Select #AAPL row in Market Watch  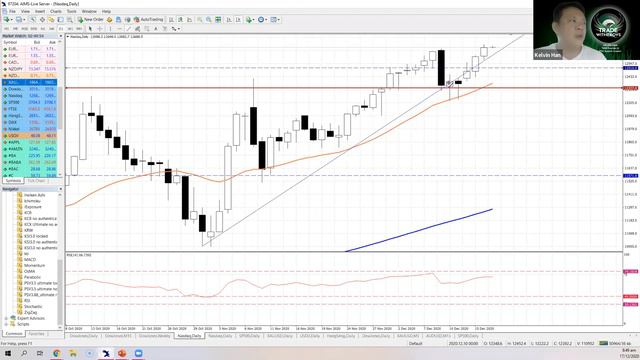(x=29, y=142)
